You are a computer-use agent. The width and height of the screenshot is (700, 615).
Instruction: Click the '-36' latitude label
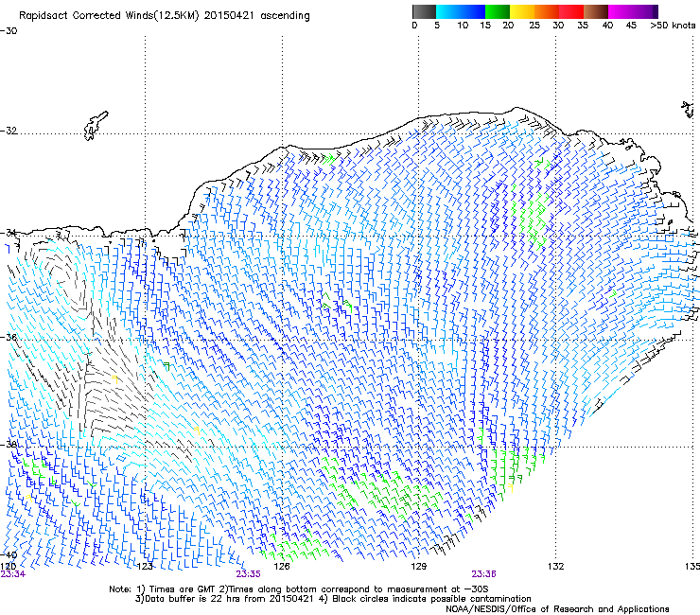9,337
